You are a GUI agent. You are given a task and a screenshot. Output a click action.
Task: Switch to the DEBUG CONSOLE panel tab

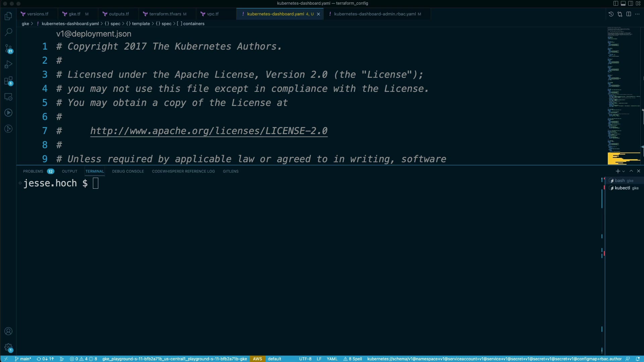tap(128, 171)
